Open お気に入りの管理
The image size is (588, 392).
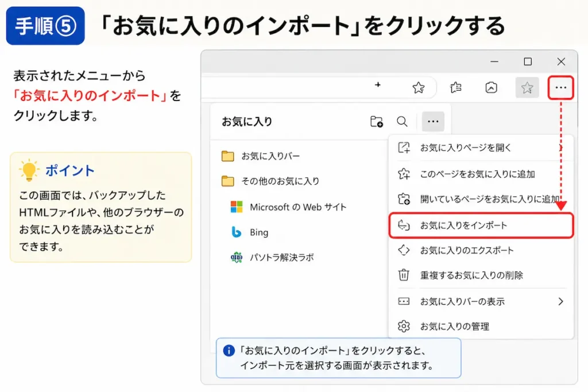click(x=481, y=327)
